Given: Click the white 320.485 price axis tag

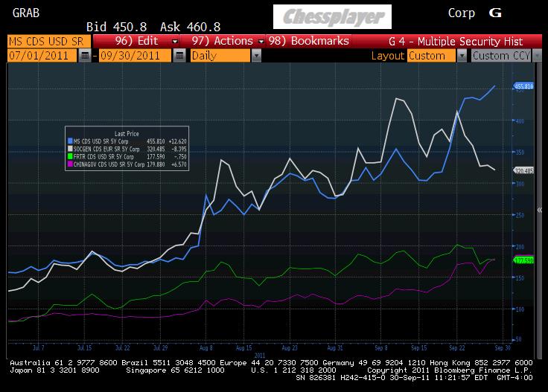Looking at the screenshot, I should (525, 170).
